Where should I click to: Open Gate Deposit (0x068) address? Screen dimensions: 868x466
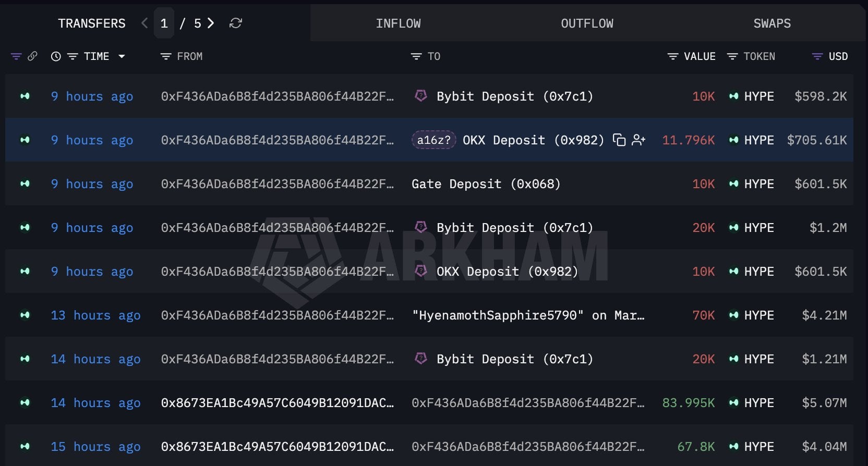486,184
